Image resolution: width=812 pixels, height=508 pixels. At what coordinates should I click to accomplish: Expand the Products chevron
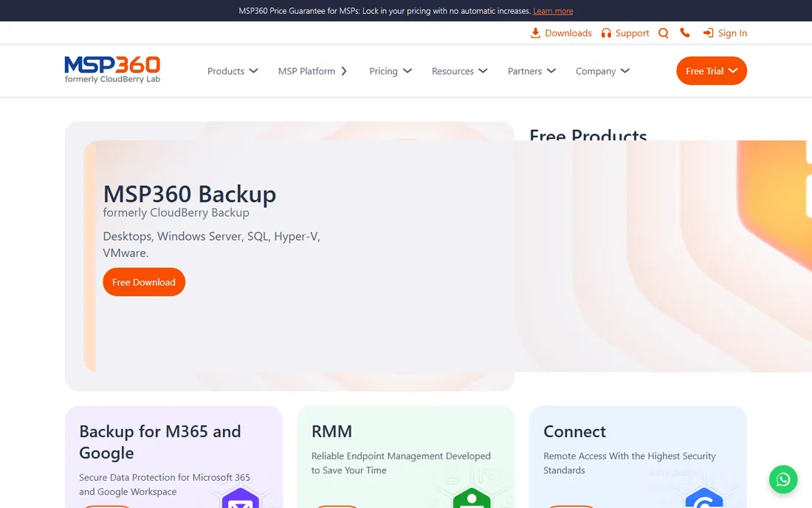click(x=253, y=71)
